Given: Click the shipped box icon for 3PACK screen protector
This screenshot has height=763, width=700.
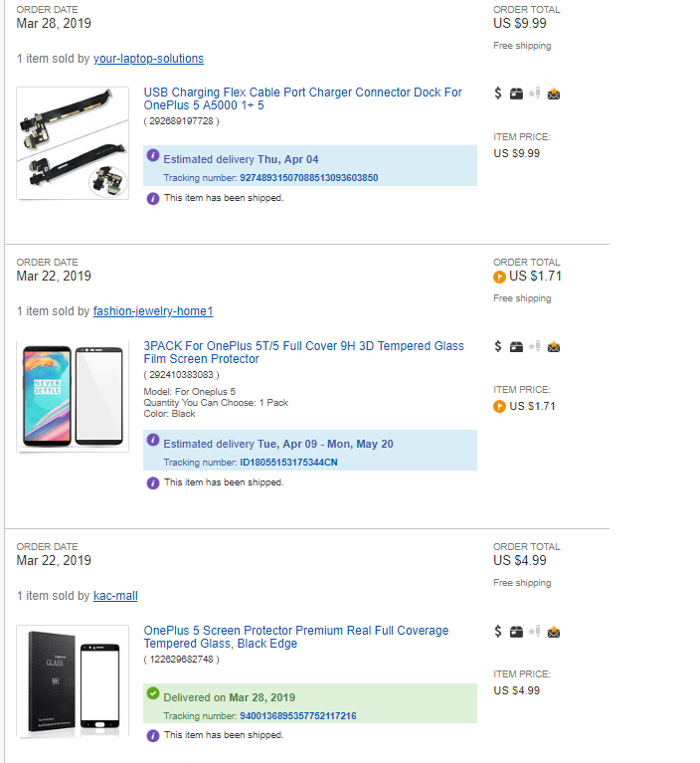Looking at the screenshot, I should (x=516, y=346).
